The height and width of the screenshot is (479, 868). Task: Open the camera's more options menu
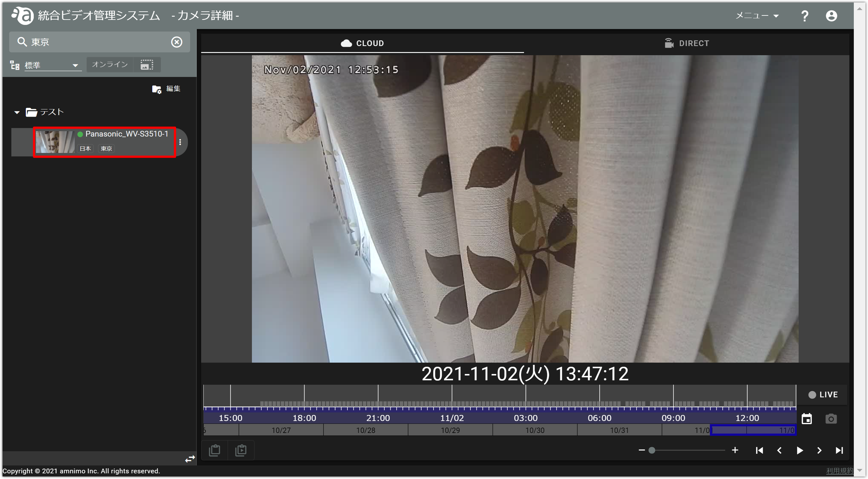(180, 142)
